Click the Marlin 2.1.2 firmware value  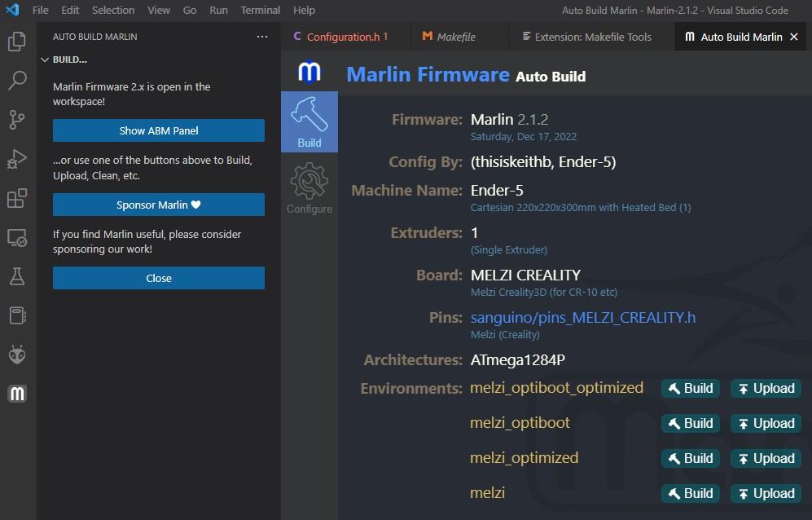[509, 119]
